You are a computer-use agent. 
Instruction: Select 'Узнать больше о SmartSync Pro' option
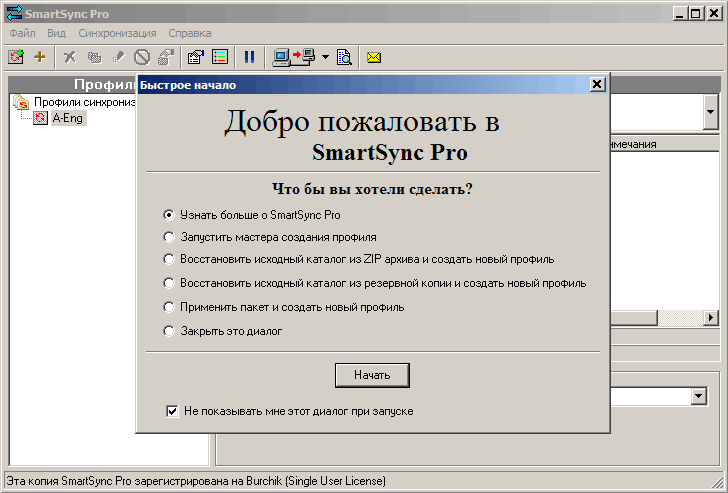[x=252, y=215]
